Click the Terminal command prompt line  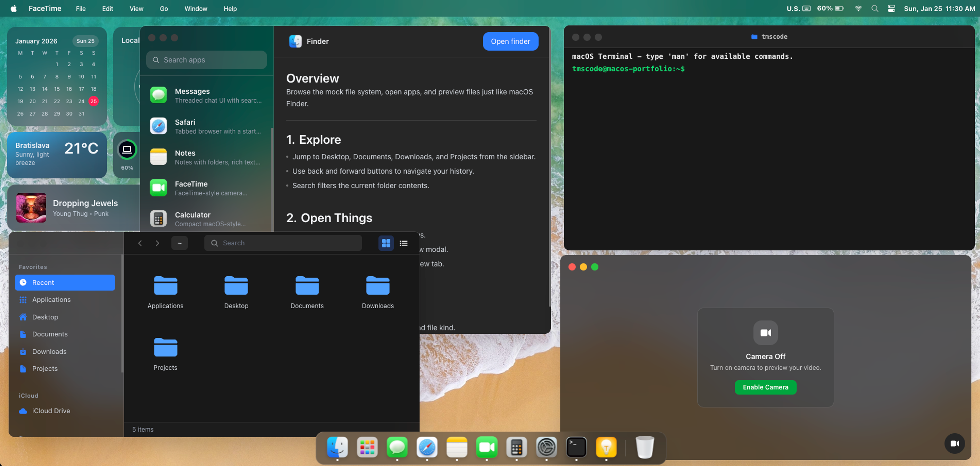pos(628,69)
